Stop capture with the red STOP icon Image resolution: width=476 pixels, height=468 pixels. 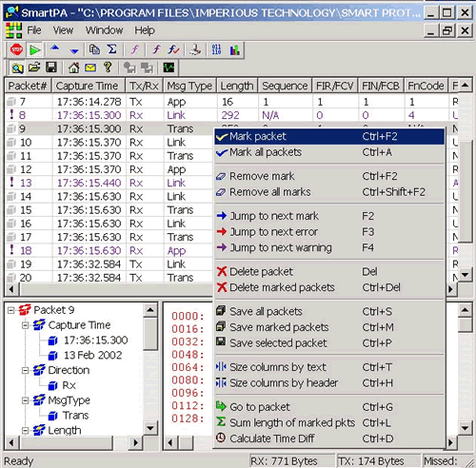16,49
